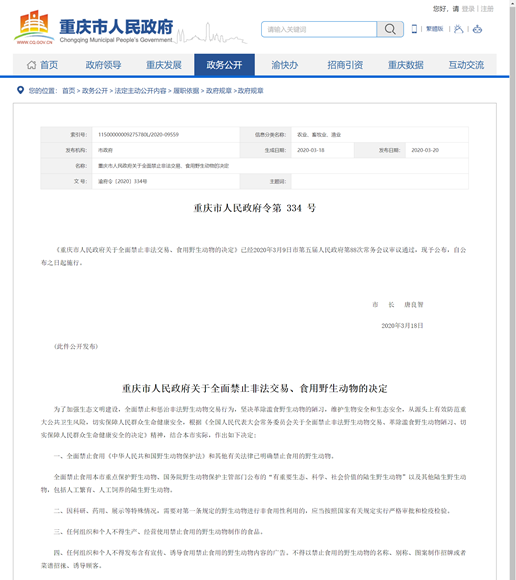
Task: Click the document number 渝府令〔2020〕334号
Action: 122,181
